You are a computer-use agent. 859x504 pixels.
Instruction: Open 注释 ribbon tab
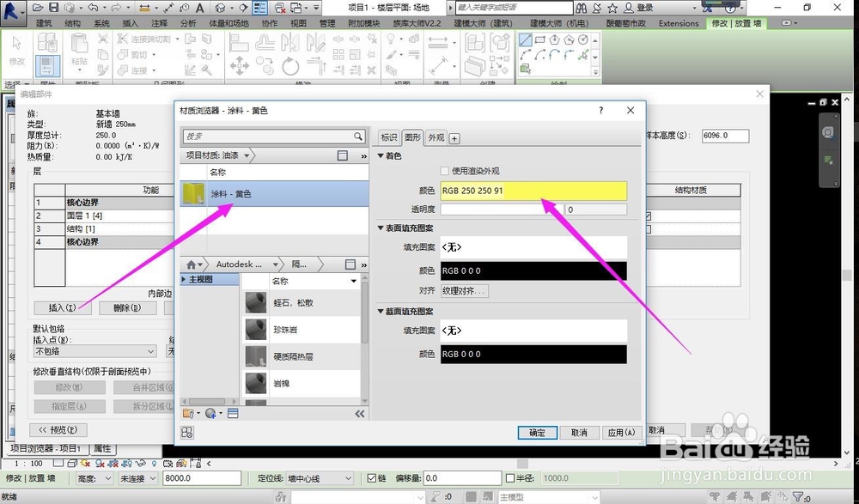[160, 23]
